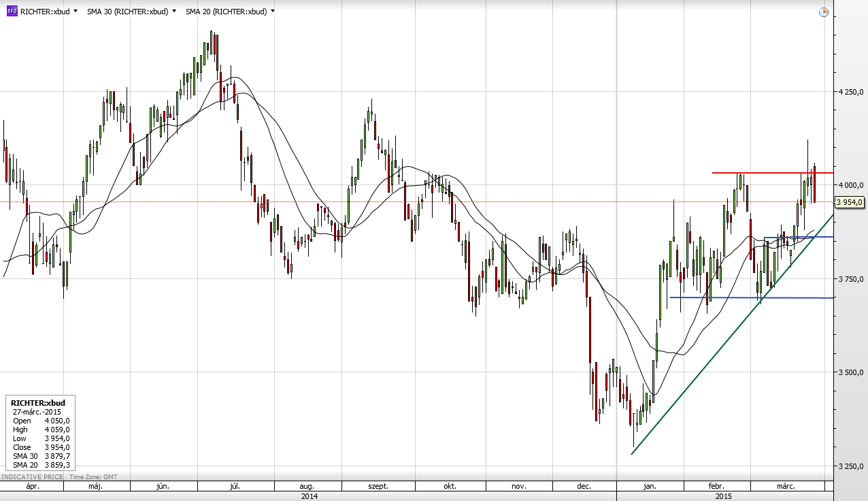Click the 2014 year label
Image resolution: width=868 pixels, height=501 pixels.
(309, 496)
